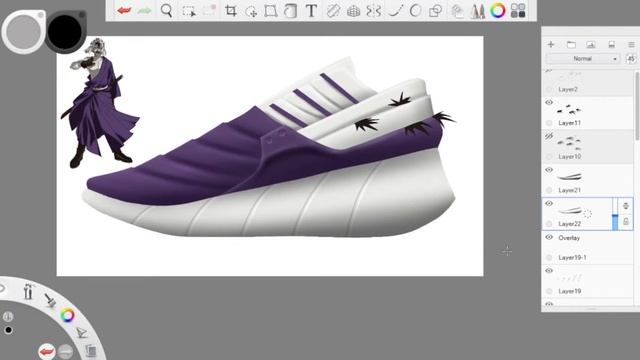
Task: Toggle Layer11 radio circle
Action: pos(549,122)
